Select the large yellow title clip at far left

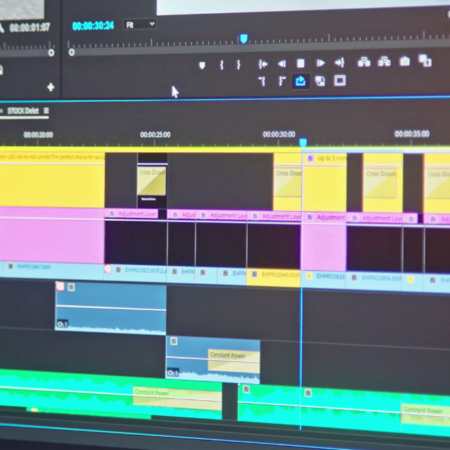tap(52, 180)
